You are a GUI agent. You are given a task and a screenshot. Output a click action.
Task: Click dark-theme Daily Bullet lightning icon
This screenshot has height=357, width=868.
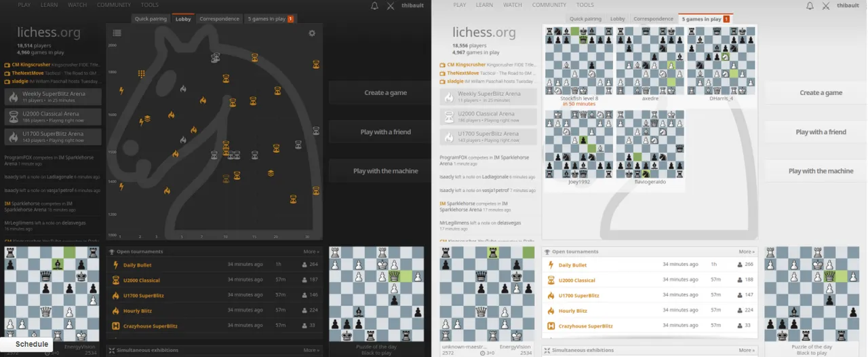pyautogui.click(x=115, y=265)
